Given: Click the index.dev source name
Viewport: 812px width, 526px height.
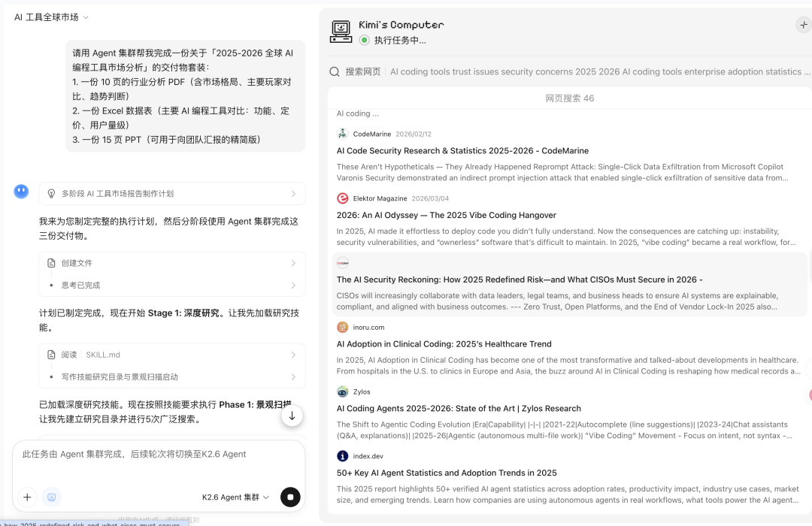Looking at the screenshot, I should (368, 456).
